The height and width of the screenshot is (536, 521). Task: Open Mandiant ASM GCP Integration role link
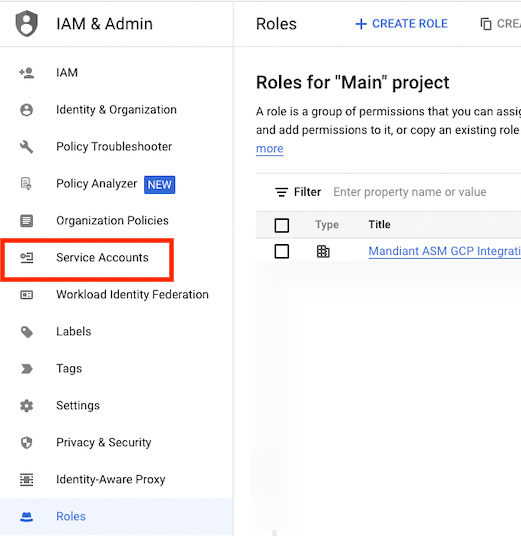[444, 251]
